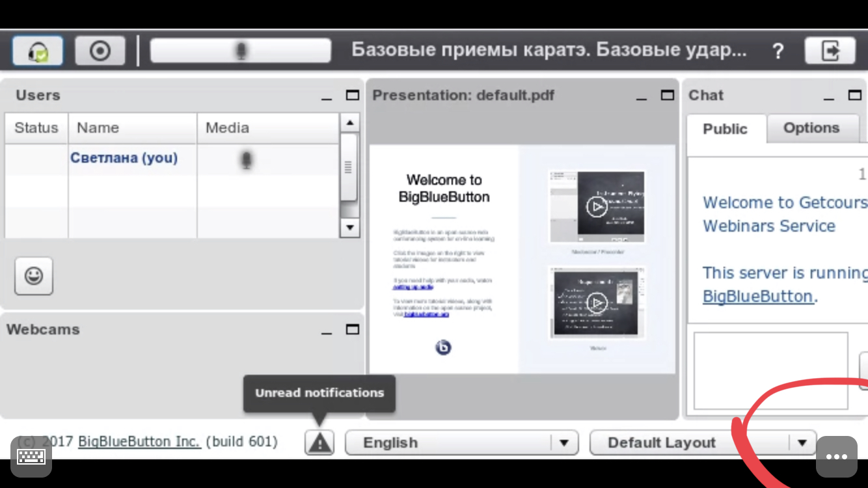Click the headset audio button in toolbar
This screenshot has width=868, height=488.
38,51
